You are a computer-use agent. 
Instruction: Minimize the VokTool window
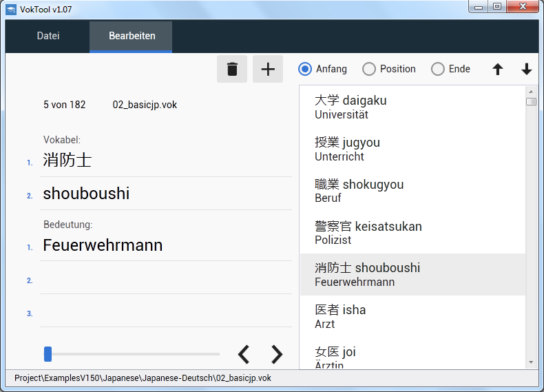(479, 7)
